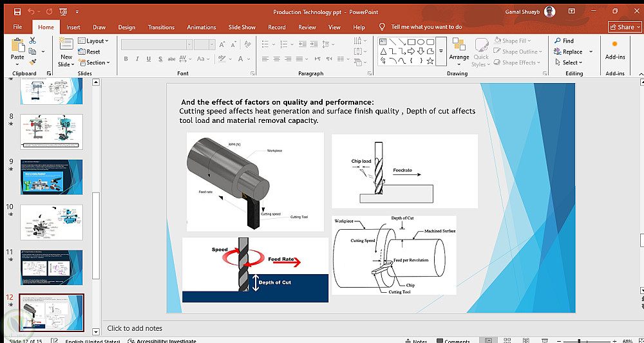This screenshot has height=343, width=644.
Task: Click the Share button
Action: pos(624,27)
